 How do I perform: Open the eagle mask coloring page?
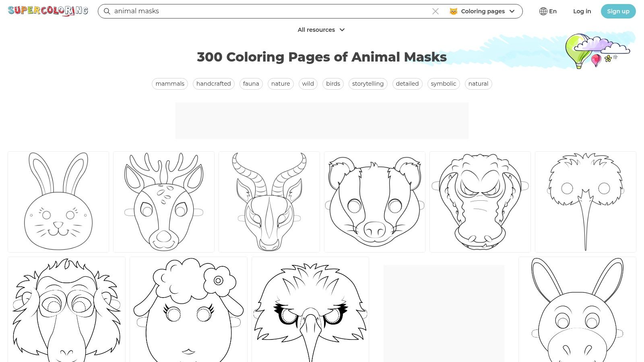coord(310,314)
